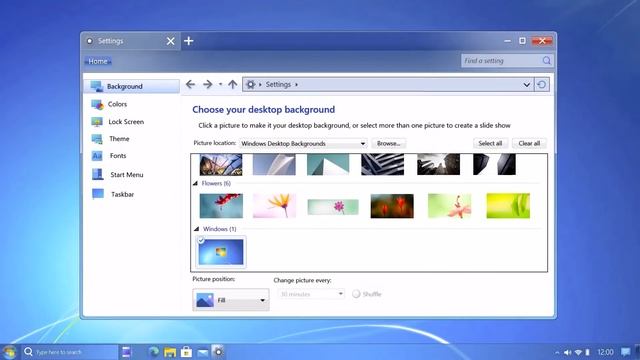Expand the address bar history dropdown
640x360 pixels.
click(x=527, y=84)
